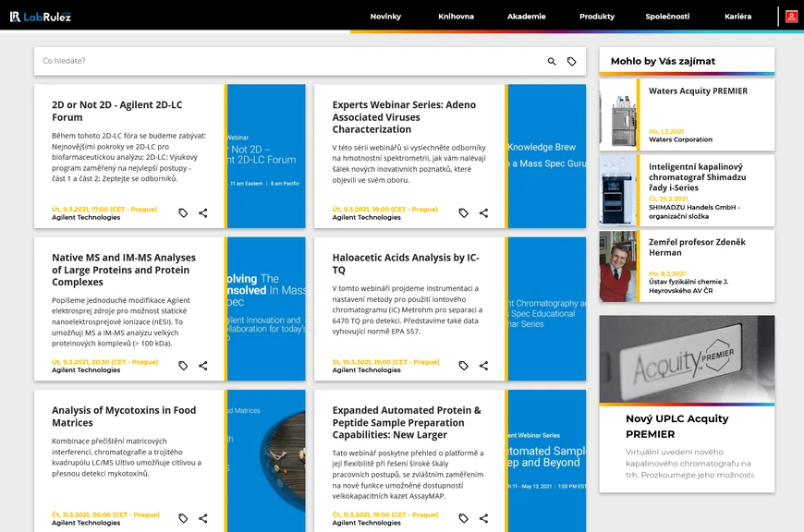Click tag icon on Expanded Automated Protein card
This screenshot has height=532, width=804.
[464, 518]
